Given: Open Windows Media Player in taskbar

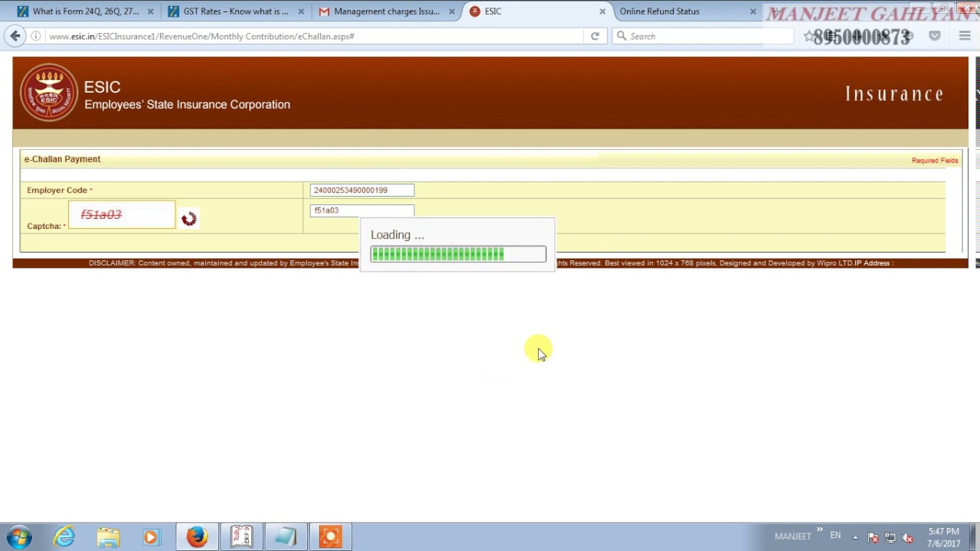Looking at the screenshot, I should [151, 537].
